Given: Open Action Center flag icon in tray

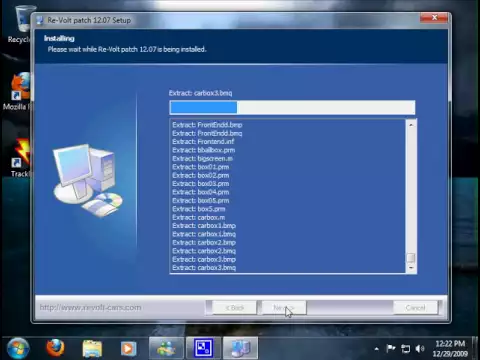Looking at the screenshot, I should (390, 349).
